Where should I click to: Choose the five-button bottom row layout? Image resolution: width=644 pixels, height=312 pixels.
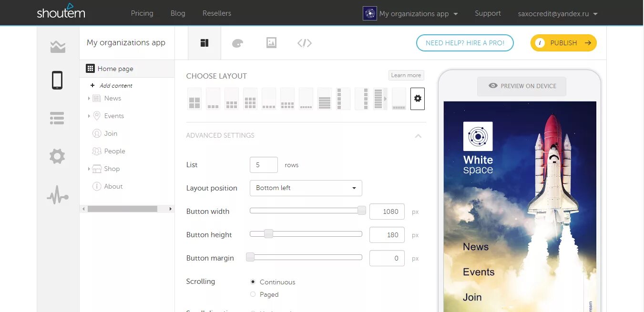tap(306, 99)
